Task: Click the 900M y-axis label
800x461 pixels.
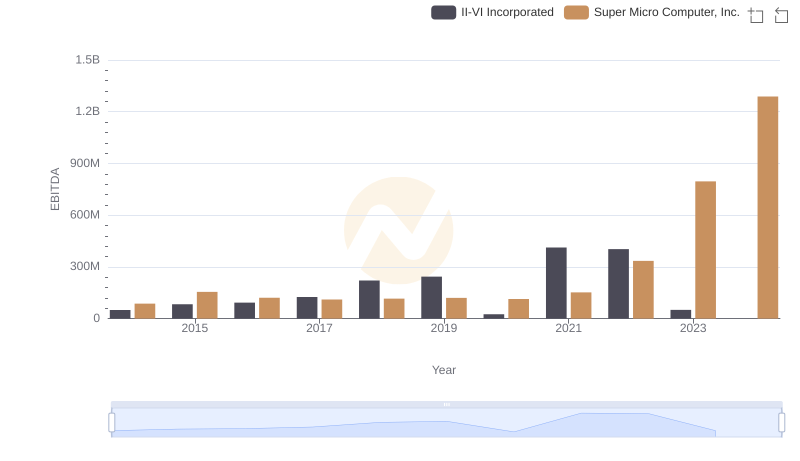Action: point(85,163)
